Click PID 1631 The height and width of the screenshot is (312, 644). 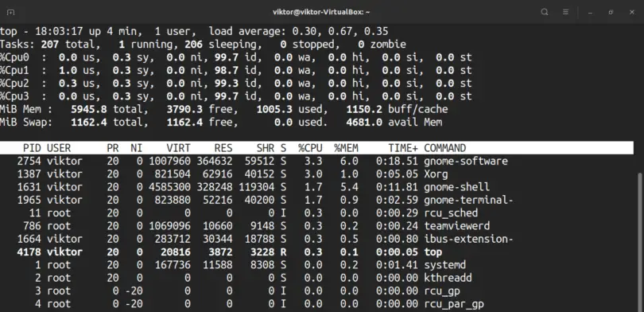[x=29, y=187]
